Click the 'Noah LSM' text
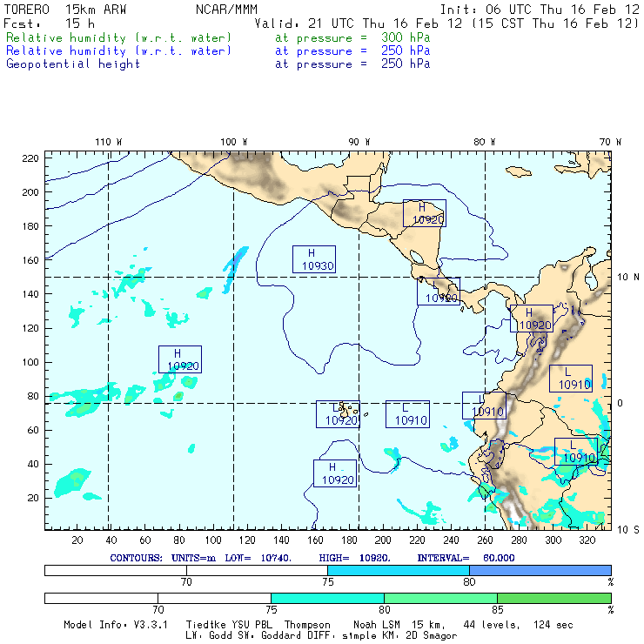 tap(377, 625)
